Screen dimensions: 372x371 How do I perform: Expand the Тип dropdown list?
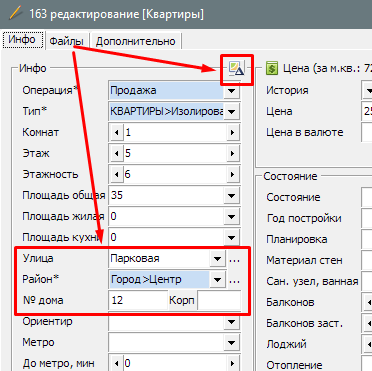231,112
